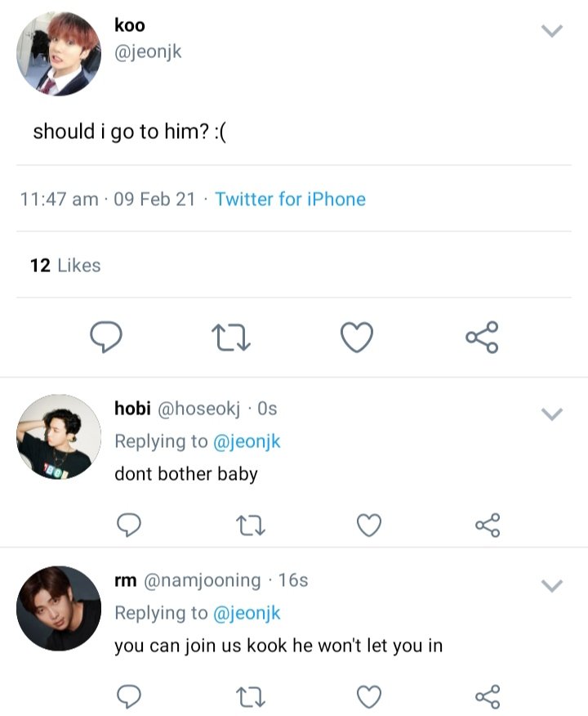
Task: Open options chevron on koo's tweet
Action: point(552,30)
